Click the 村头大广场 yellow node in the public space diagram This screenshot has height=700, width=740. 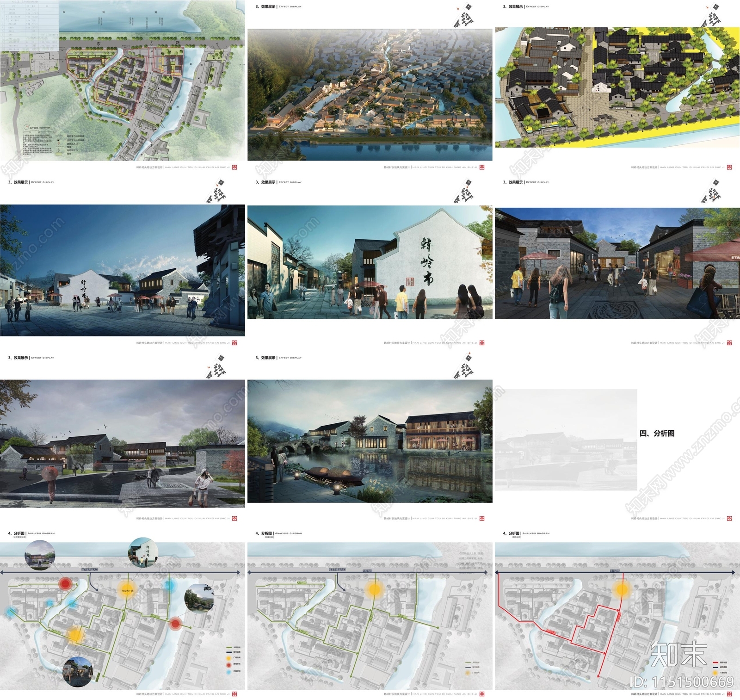pos(127,590)
